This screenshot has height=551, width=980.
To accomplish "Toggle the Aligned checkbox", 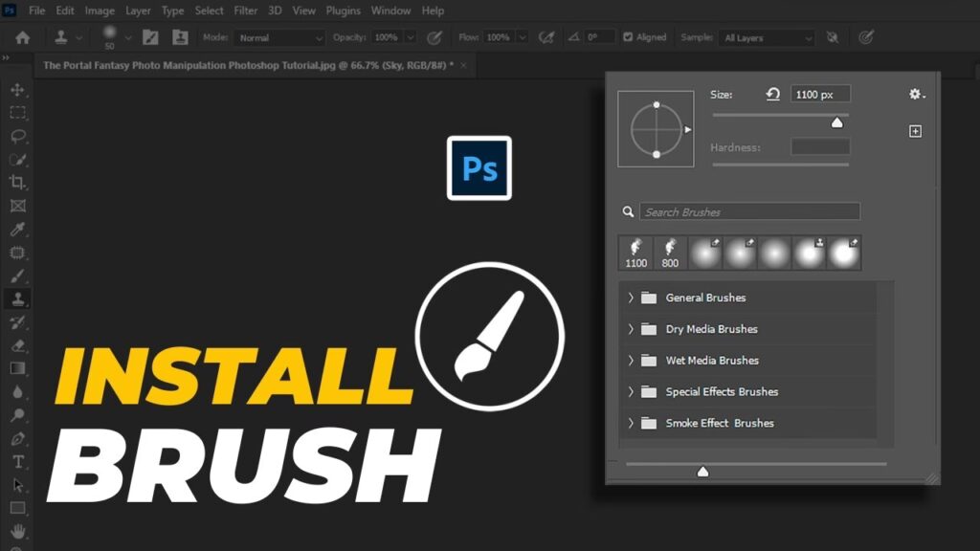I will pos(628,37).
